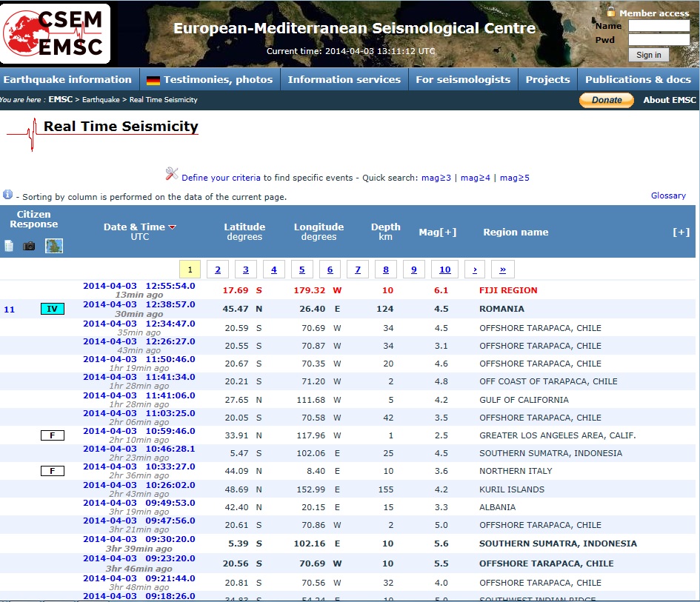The height and width of the screenshot is (602, 700).
Task: Filter quick search by mag≥5
Action: pos(515,178)
